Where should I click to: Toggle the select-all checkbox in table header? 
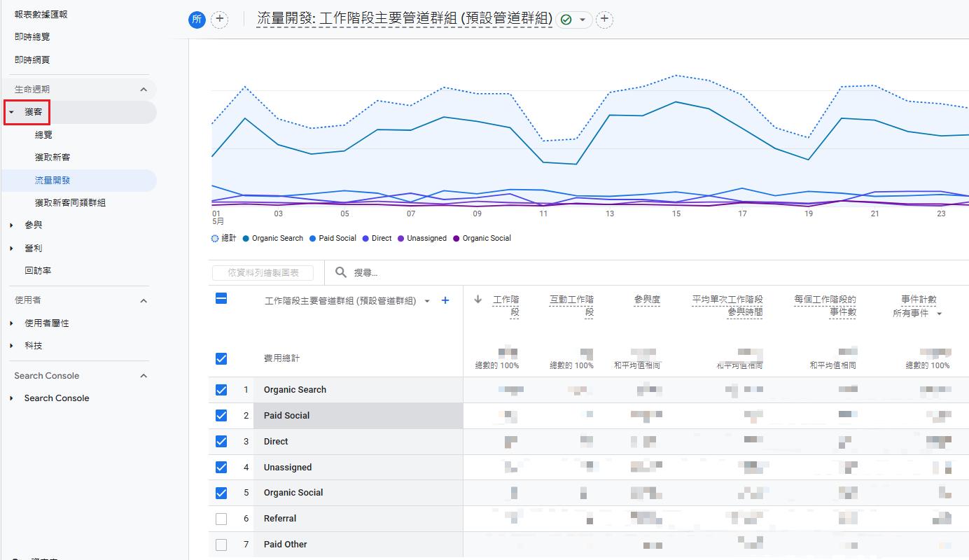[x=221, y=299]
